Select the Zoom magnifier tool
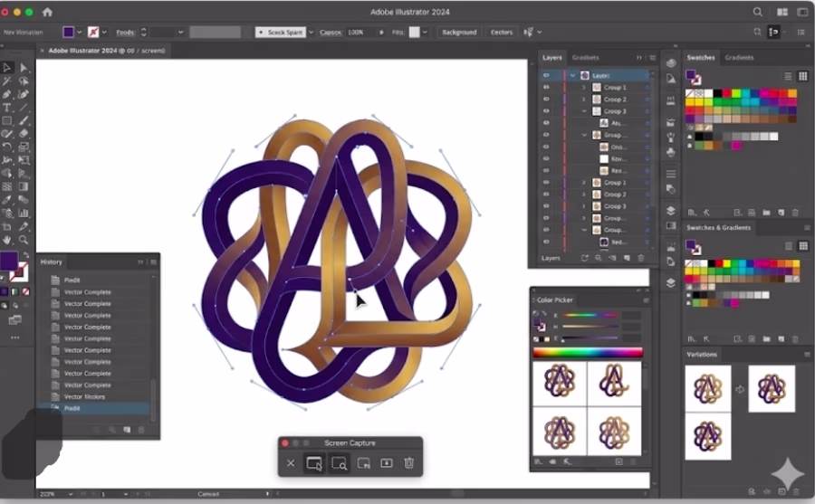The image size is (815, 504). pos(24,240)
